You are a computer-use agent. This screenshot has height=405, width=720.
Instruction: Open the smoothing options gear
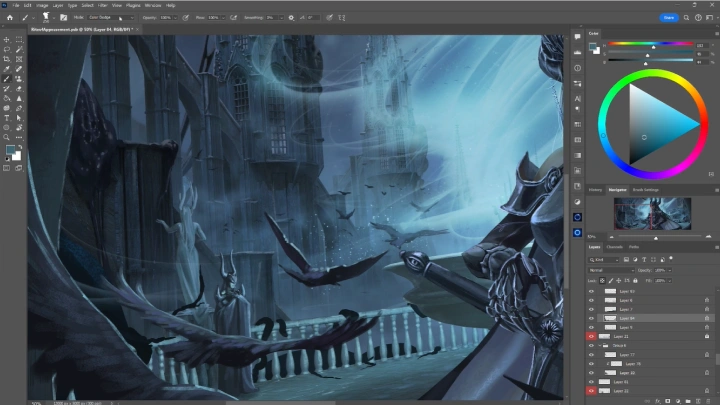tap(291, 17)
